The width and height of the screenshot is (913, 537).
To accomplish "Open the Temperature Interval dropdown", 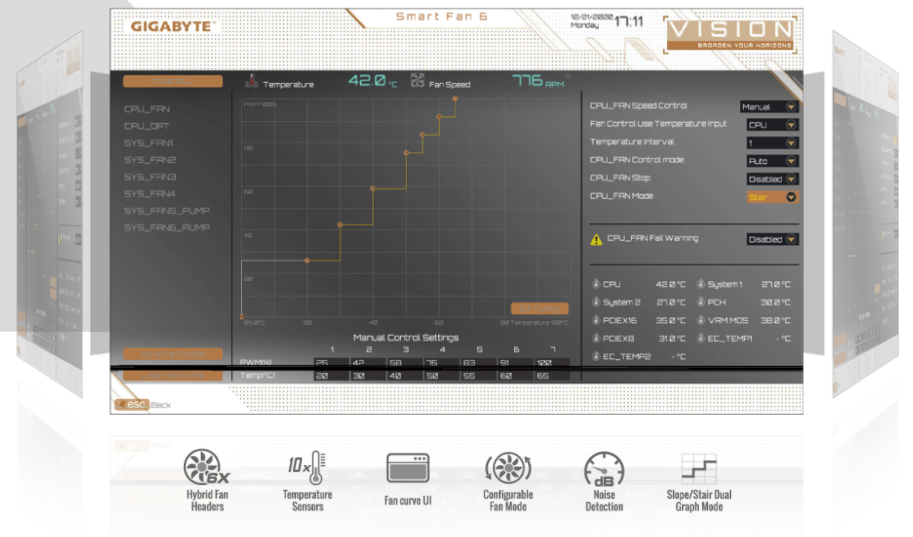I will click(x=772, y=143).
